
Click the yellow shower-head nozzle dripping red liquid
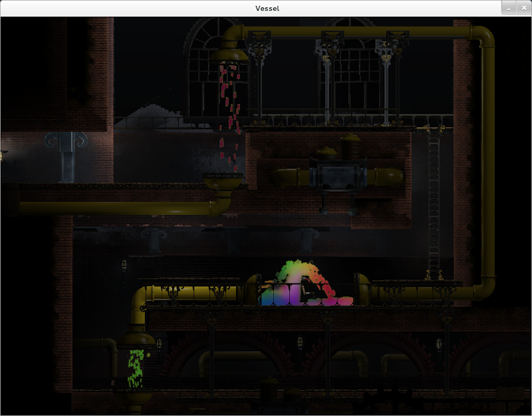(229, 55)
